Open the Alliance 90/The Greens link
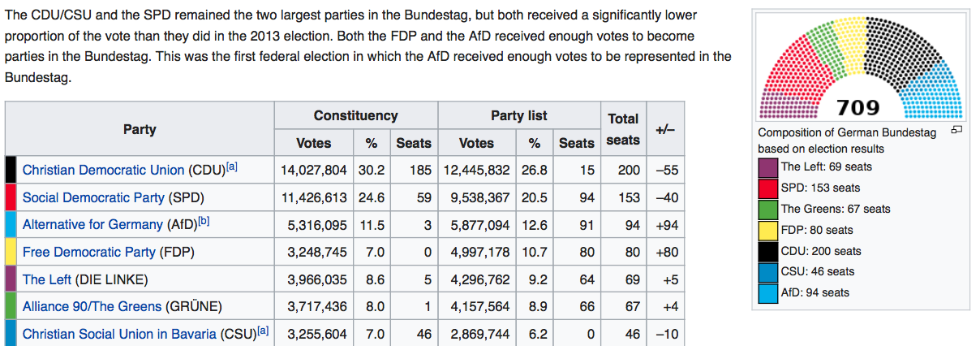The width and height of the screenshot is (980, 346). point(92,307)
